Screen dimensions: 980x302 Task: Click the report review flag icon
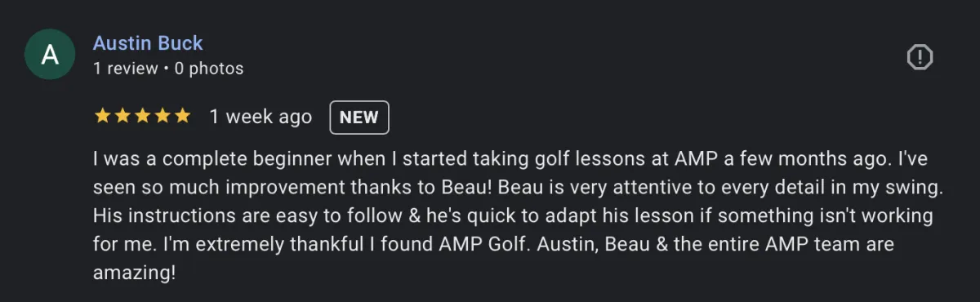pos(920,57)
